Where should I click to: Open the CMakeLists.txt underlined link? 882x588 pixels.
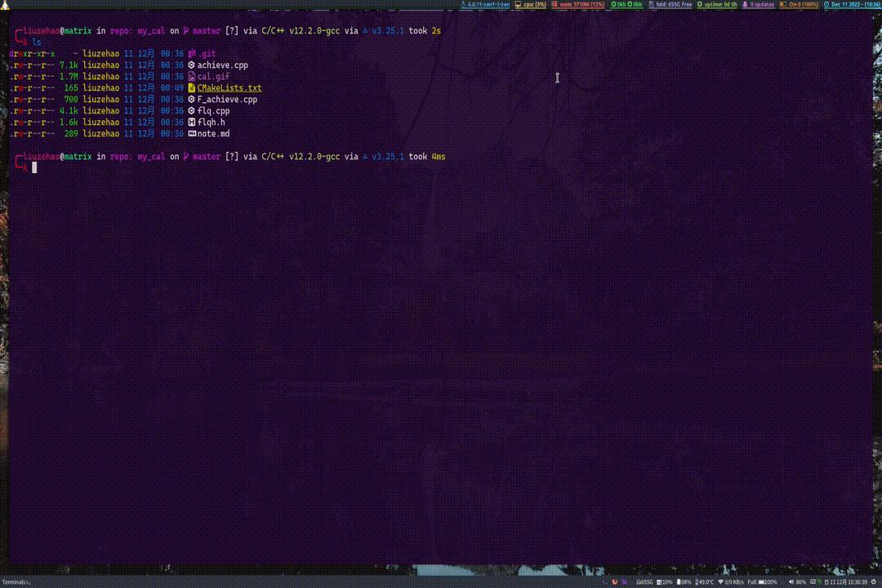(229, 87)
